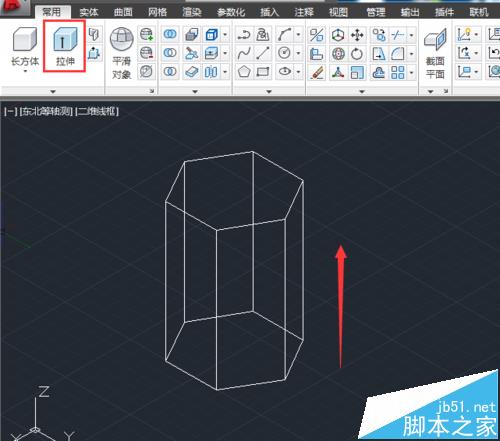Select the Intersect solid icon

pos(170,72)
